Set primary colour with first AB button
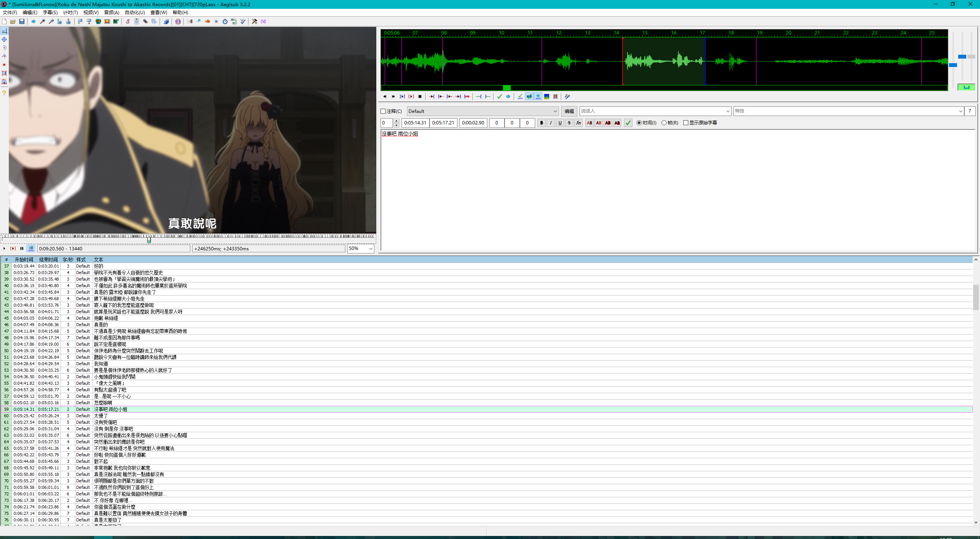Image resolution: width=980 pixels, height=539 pixels. click(x=590, y=123)
